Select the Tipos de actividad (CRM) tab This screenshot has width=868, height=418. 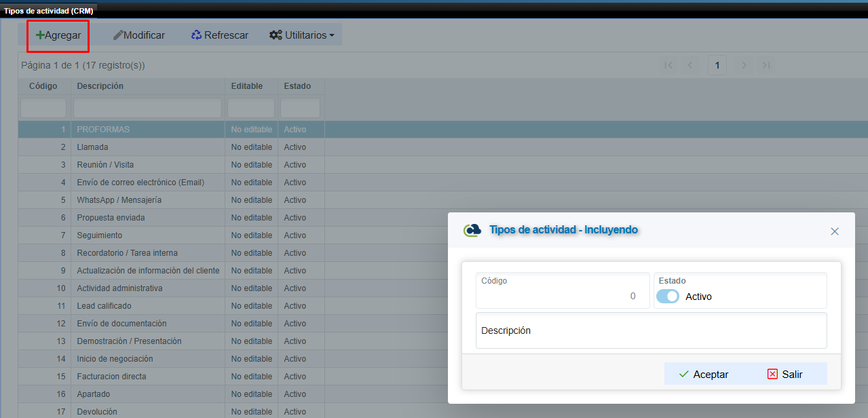coord(49,11)
